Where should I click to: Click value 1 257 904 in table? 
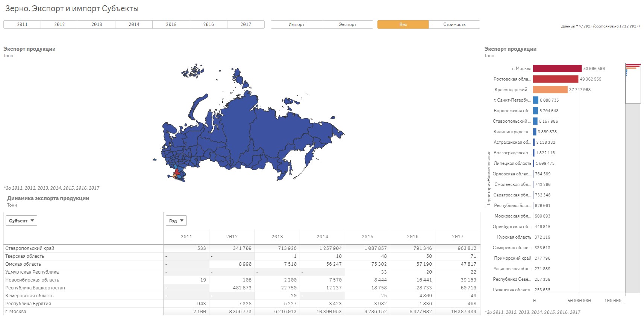[x=330, y=248]
